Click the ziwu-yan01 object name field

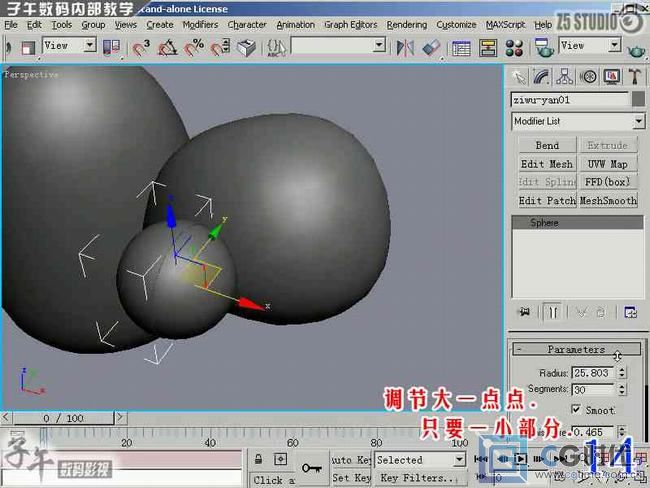(x=570, y=100)
